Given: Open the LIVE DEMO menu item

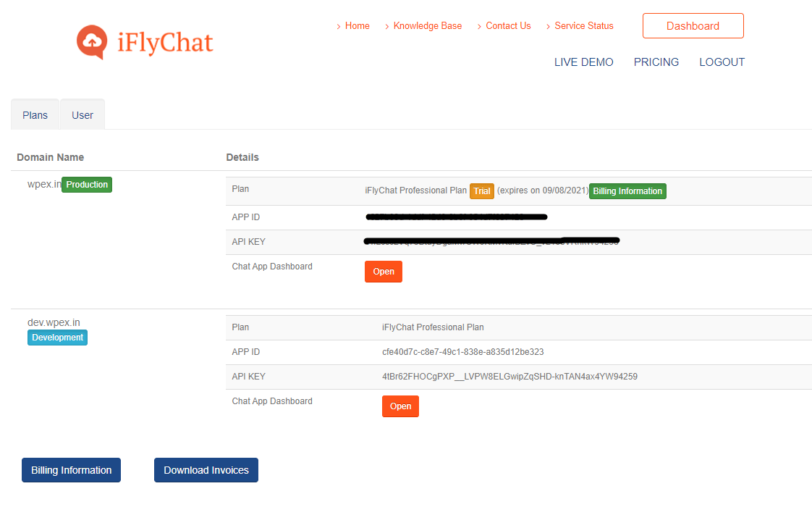Looking at the screenshot, I should pos(583,62).
